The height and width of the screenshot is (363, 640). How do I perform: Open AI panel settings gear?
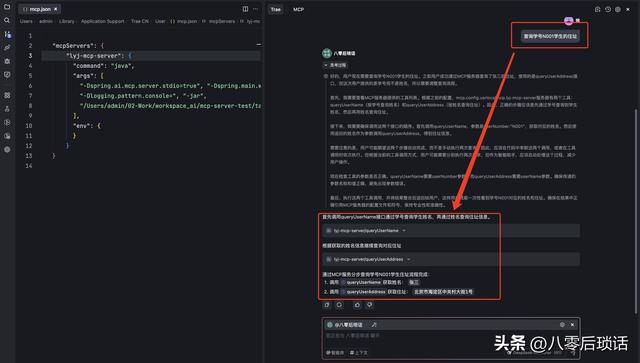618,9
